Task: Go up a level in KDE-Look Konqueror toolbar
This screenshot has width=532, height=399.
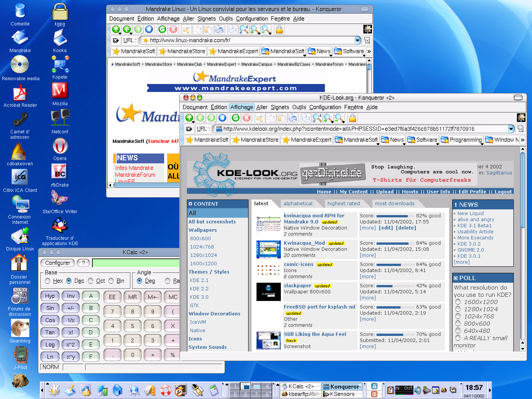Action: (189, 118)
